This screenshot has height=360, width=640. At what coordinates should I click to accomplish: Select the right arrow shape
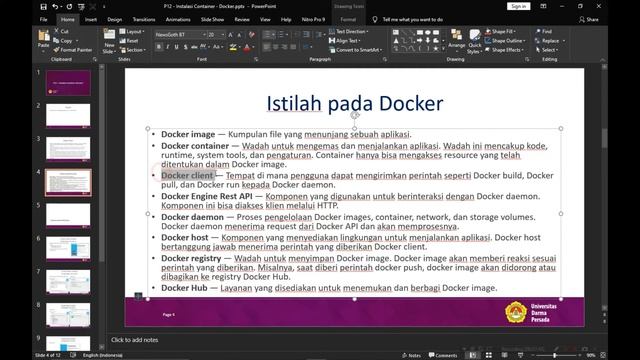(x=420, y=40)
